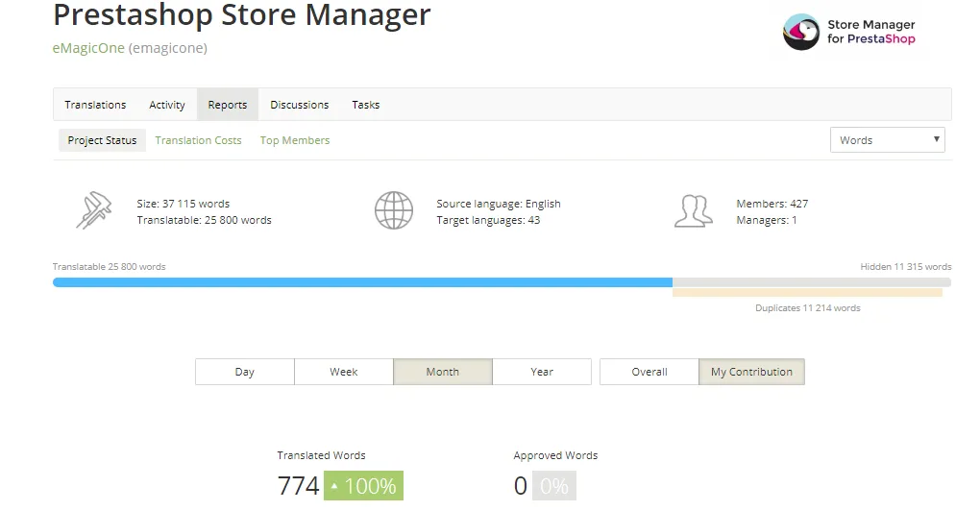Open the Discussions tab

300,105
